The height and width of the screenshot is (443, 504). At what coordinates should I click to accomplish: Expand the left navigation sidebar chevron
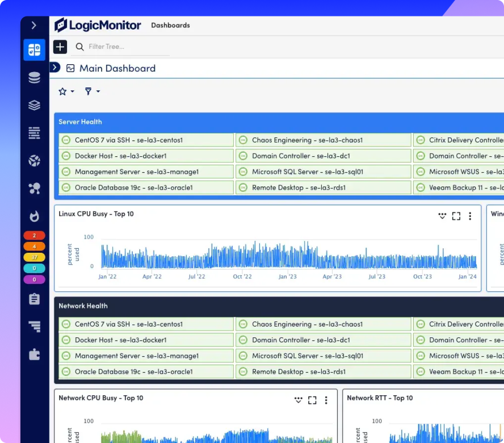33,25
